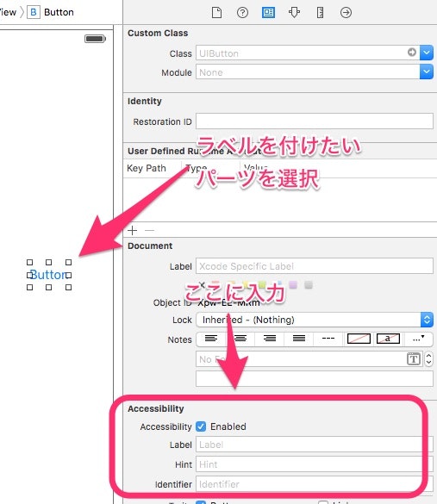Click the Class jump arrow icon
The image size is (437, 504).
click(x=412, y=52)
